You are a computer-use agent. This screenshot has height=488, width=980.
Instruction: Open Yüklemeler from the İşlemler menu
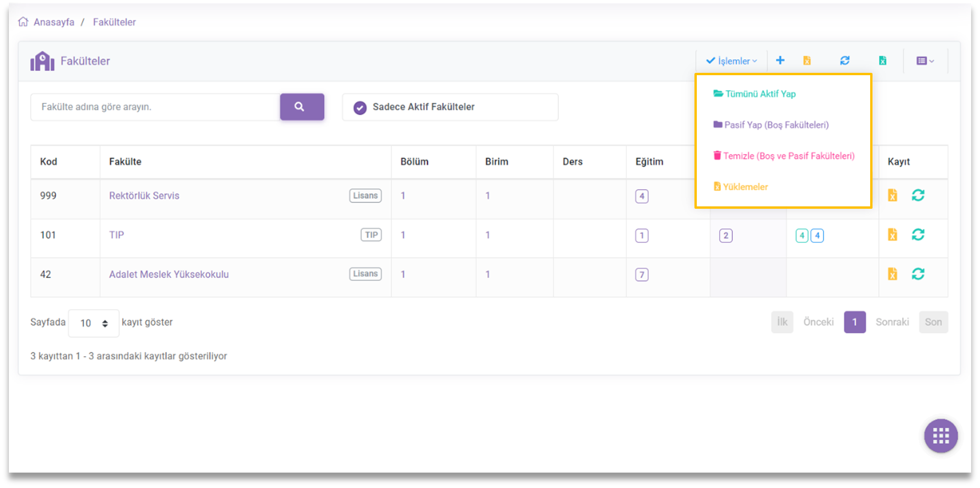[x=745, y=187]
